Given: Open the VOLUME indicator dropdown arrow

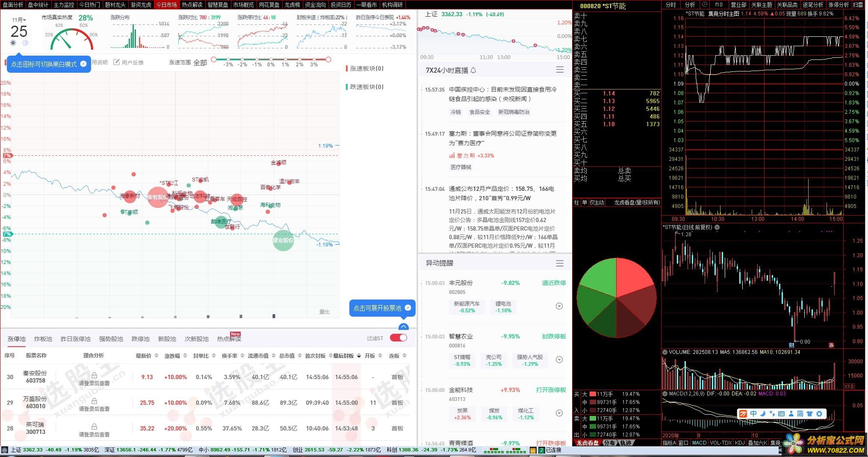Looking at the screenshot, I should [665, 352].
